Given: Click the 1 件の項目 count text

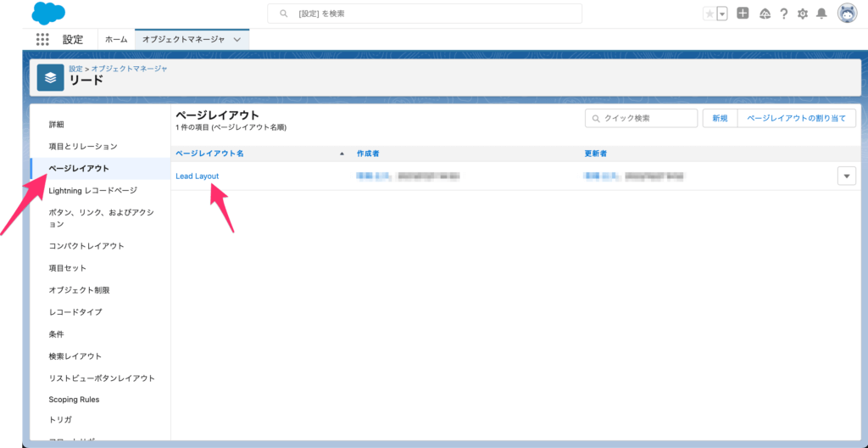Looking at the screenshot, I should [231, 127].
